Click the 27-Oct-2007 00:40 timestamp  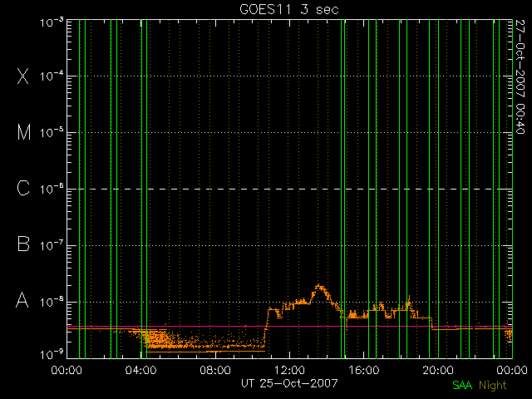click(520, 76)
